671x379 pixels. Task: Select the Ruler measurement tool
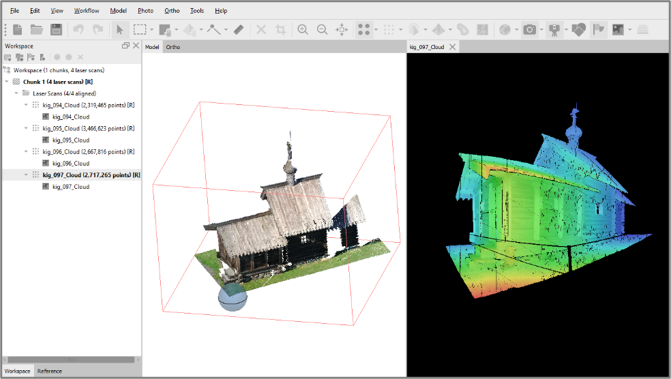pos(238,30)
